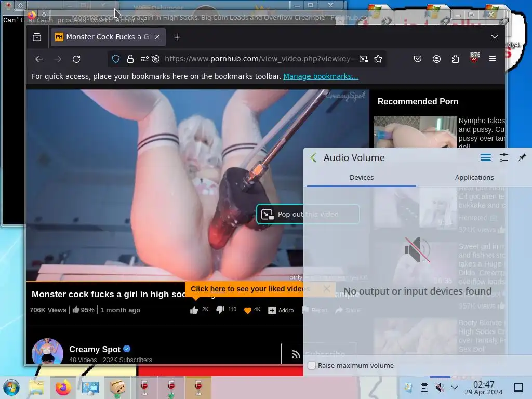Open Firefox View icon beside the tab strip
This screenshot has height=399, width=532.
point(37,37)
